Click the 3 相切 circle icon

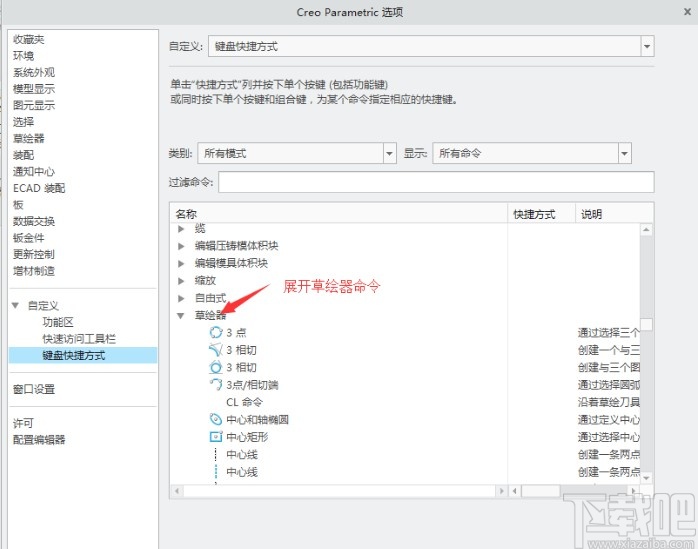coord(215,367)
